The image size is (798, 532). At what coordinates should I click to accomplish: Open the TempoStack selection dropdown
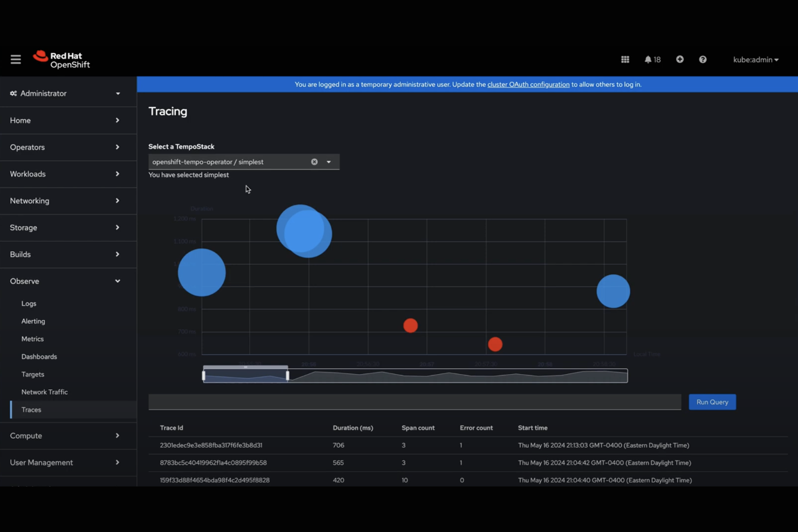pyautogui.click(x=328, y=161)
